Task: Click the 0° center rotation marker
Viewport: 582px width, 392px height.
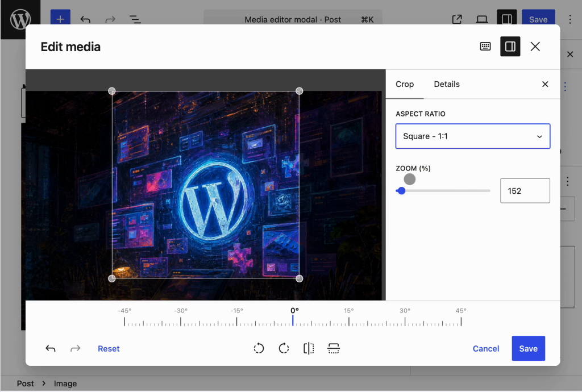Action: tap(293, 318)
